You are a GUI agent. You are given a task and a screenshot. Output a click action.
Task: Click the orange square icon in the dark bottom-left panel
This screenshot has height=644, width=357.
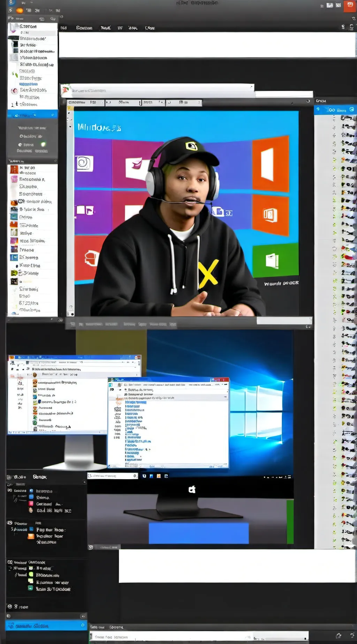tap(31, 536)
